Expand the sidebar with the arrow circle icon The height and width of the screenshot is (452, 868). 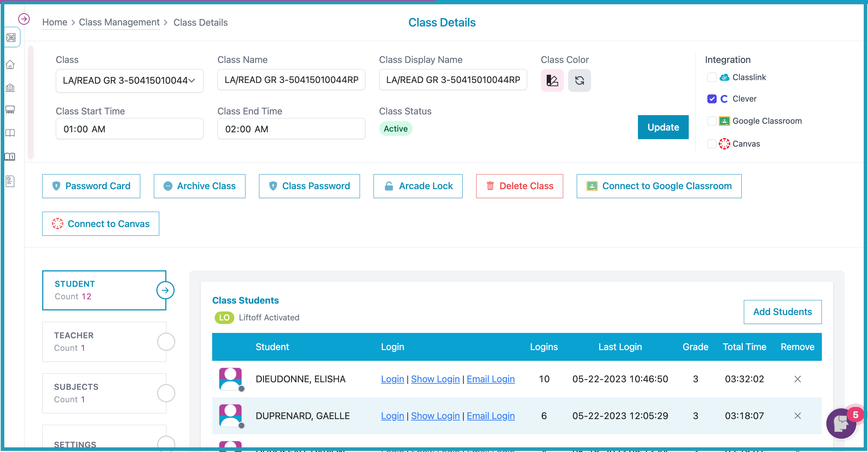pyautogui.click(x=24, y=19)
